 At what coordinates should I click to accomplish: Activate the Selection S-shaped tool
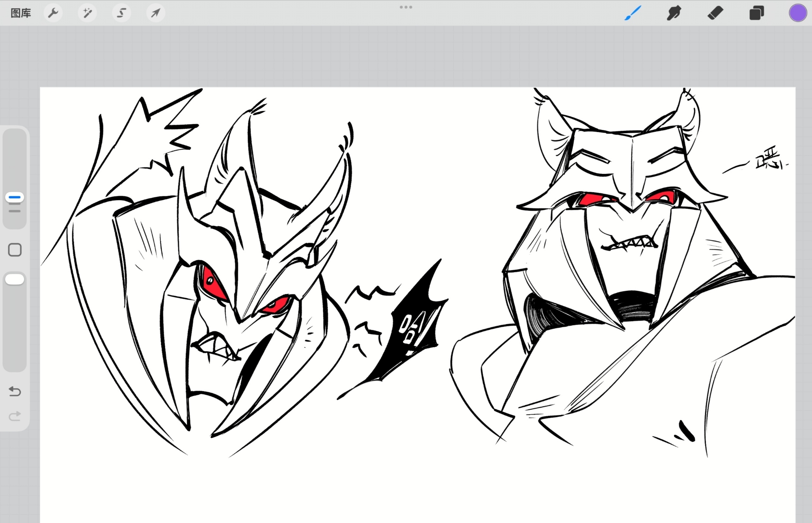click(121, 13)
